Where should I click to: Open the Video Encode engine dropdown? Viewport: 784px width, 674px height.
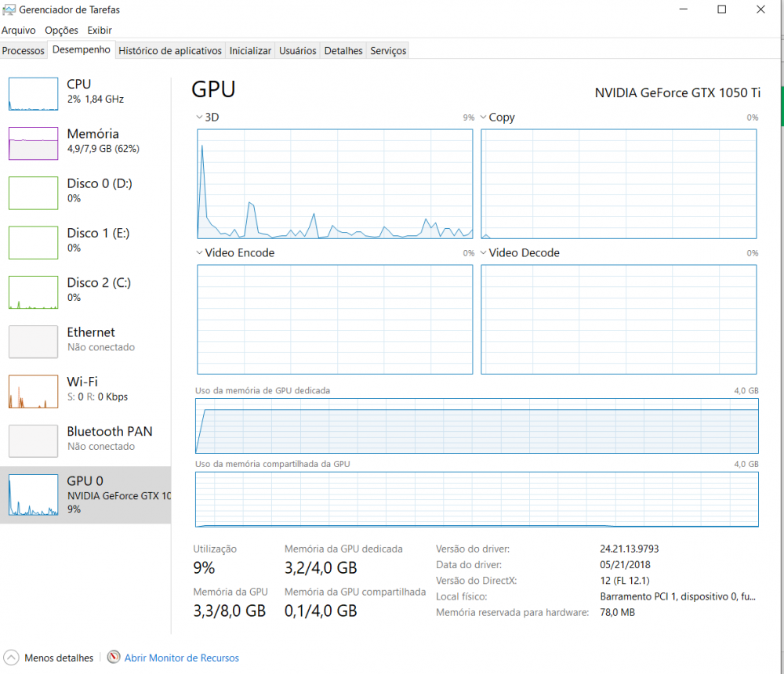[x=199, y=253]
